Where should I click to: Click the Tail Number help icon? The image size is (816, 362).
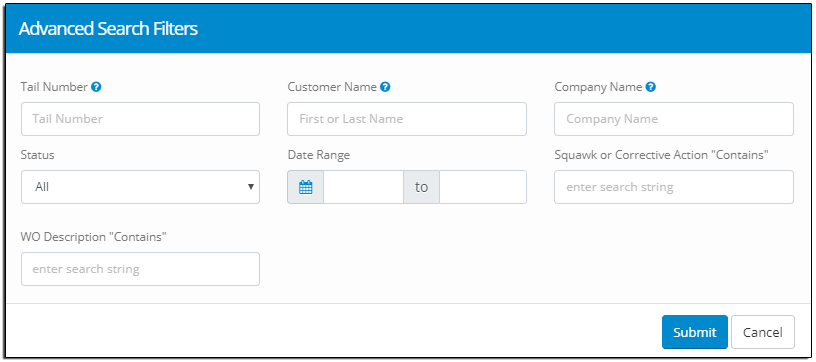point(96,87)
